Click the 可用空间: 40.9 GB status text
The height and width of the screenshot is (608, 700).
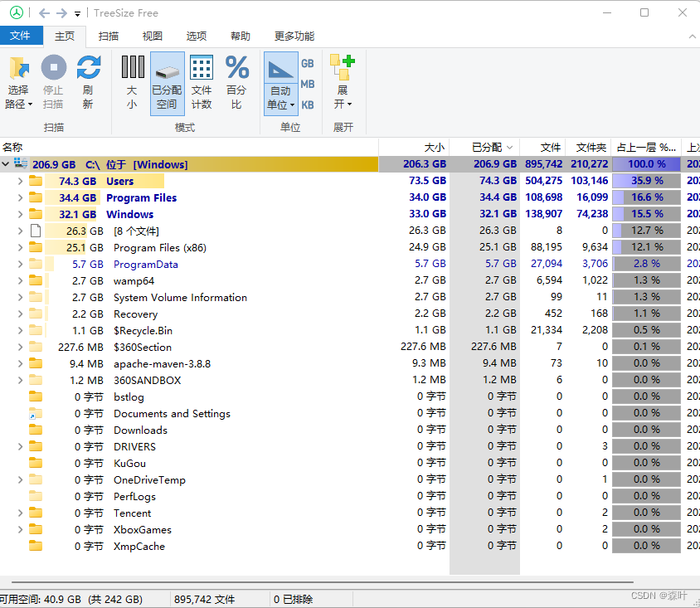click(40, 599)
